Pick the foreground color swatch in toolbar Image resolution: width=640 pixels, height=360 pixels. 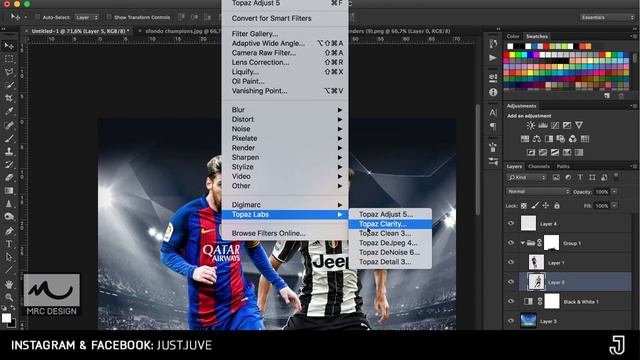[x=7, y=318]
